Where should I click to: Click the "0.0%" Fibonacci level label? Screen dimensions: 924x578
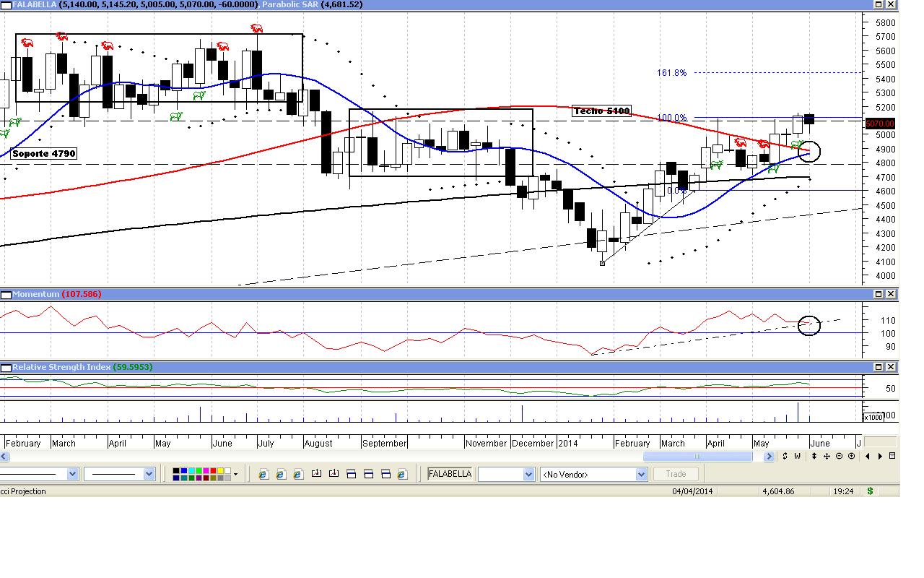pos(676,191)
